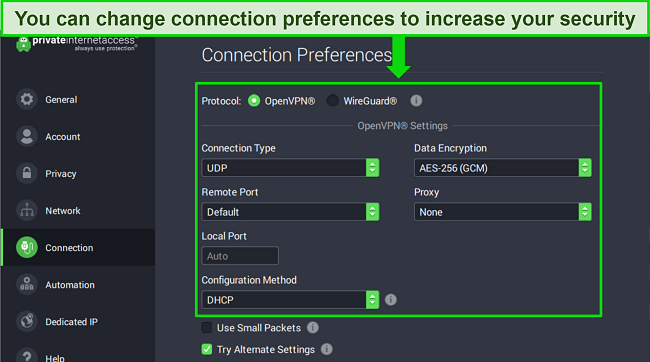
Task: Select the WireGuard protocol radio button
Action: tap(332, 101)
